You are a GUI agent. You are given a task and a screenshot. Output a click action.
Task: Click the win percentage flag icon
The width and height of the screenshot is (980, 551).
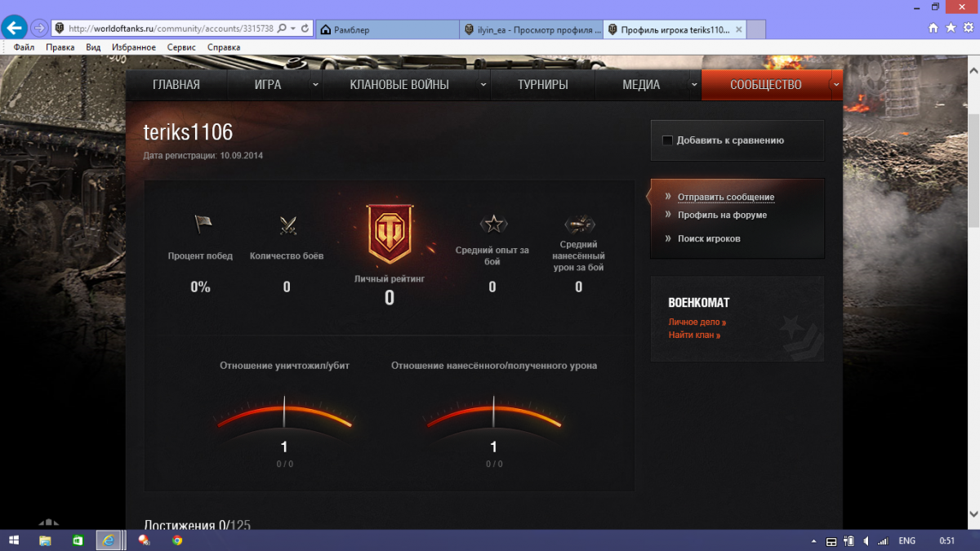[x=203, y=224]
